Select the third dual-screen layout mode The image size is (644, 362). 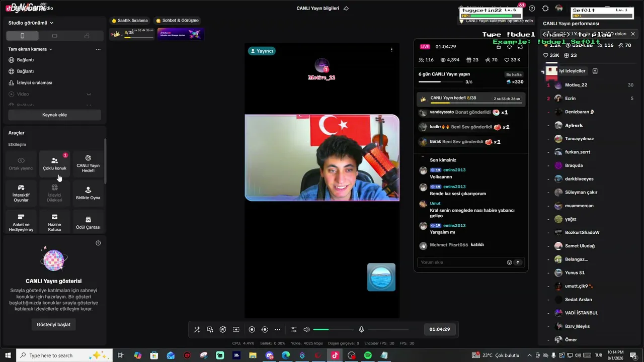(x=87, y=36)
